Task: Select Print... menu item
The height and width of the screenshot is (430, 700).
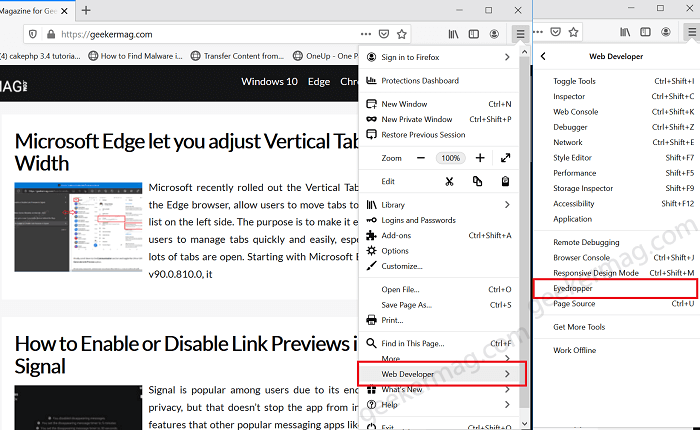Action: (439, 320)
